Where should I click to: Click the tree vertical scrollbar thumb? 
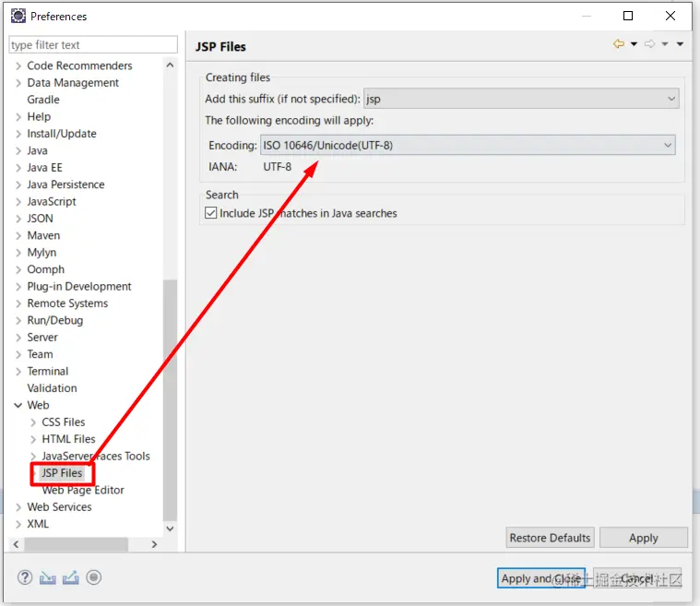[x=170, y=399]
